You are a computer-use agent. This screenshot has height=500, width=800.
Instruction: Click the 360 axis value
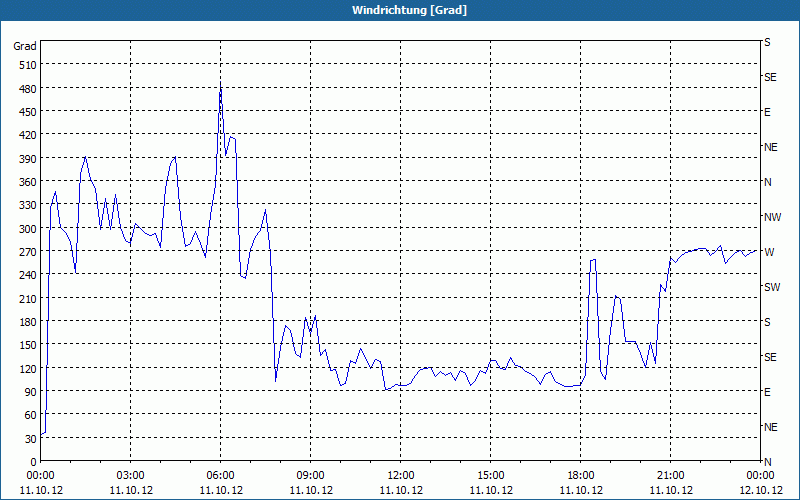click(28, 182)
